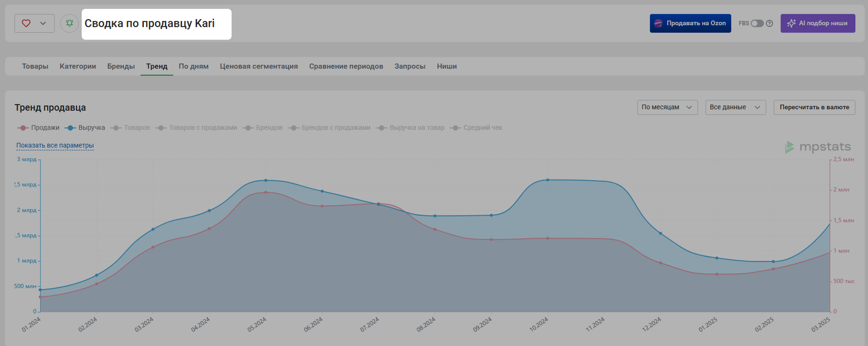Click the Тренд продавца heading
This screenshot has width=868, height=346.
(x=50, y=107)
